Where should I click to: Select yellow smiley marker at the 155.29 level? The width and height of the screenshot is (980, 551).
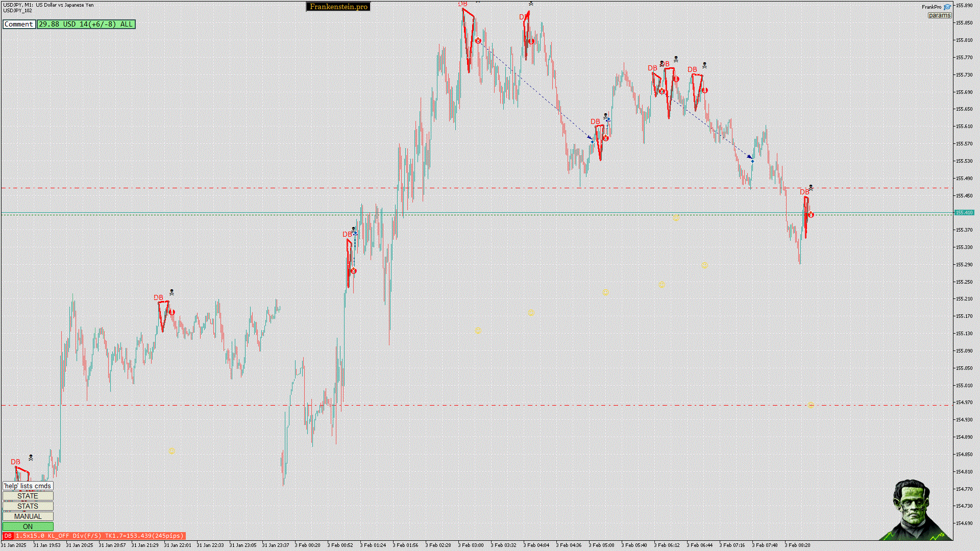[x=704, y=265]
